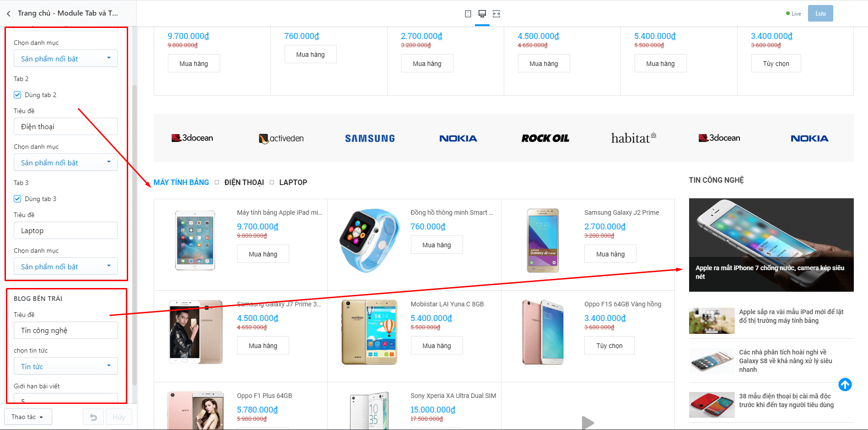Toggle fullscreen width preview icon

496,14
